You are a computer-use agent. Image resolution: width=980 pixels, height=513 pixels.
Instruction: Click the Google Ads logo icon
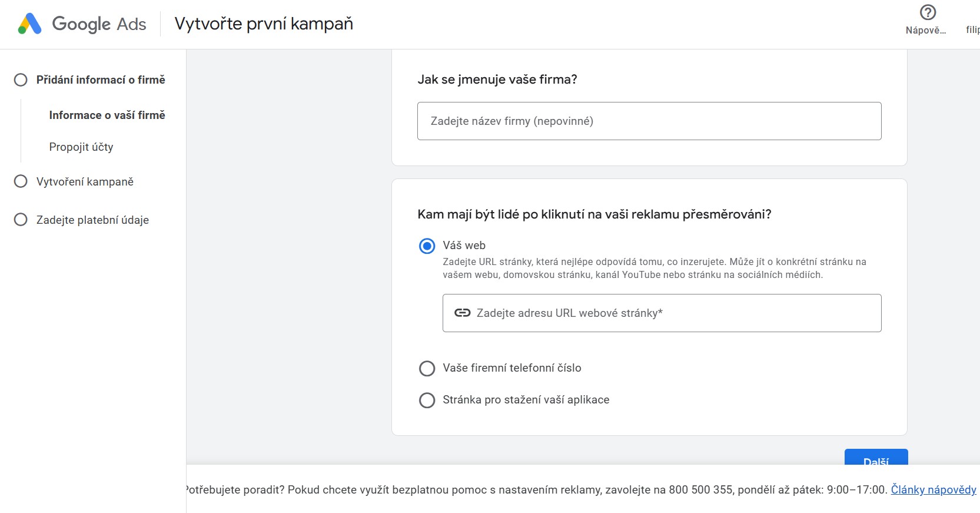coord(29,24)
